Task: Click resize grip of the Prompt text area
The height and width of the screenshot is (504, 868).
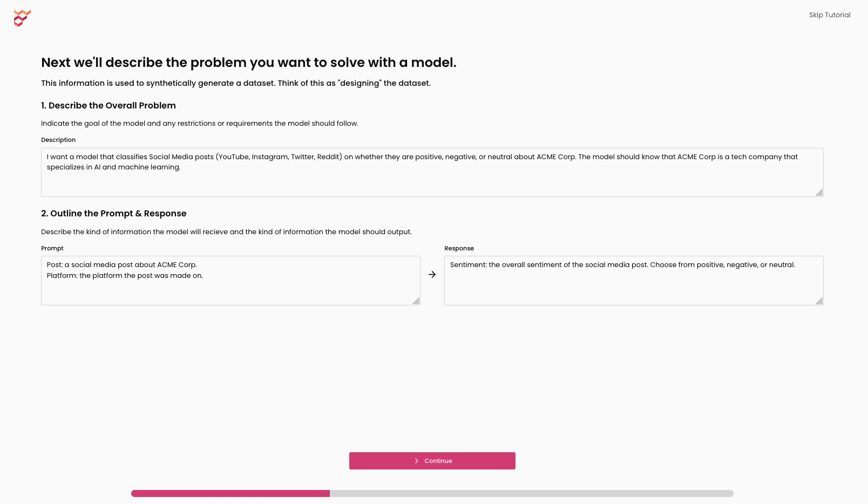Action: coord(416,301)
